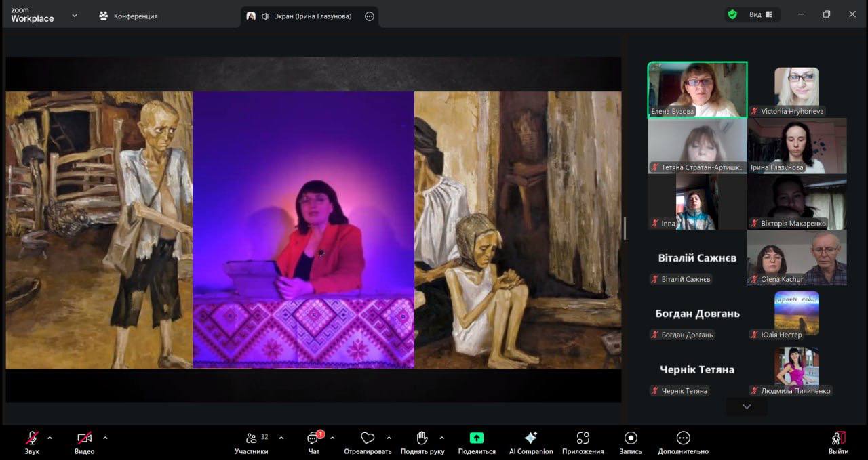Switch to the Конференция tab
868x460 pixels.
point(128,16)
